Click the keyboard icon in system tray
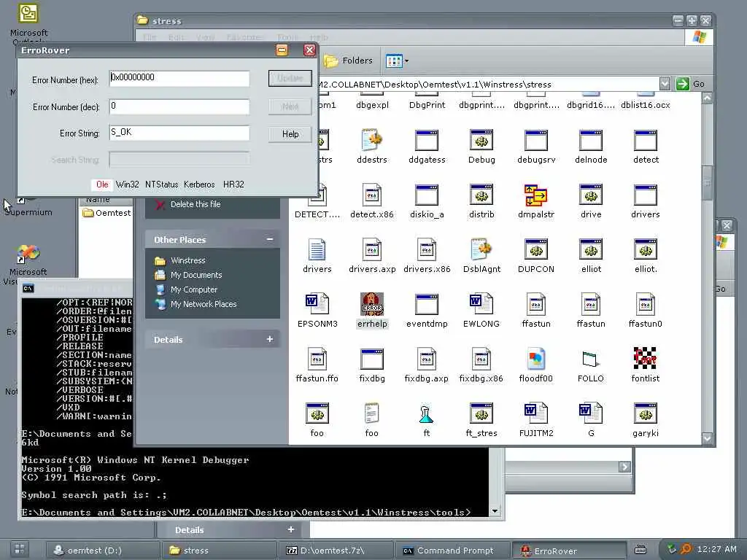Viewport: 747px width, 560px height. click(640, 550)
